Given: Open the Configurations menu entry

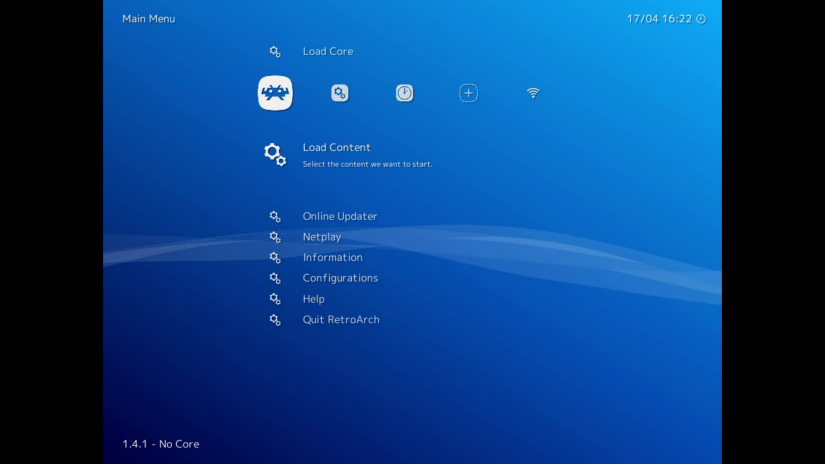Looking at the screenshot, I should click(x=340, y=278).
